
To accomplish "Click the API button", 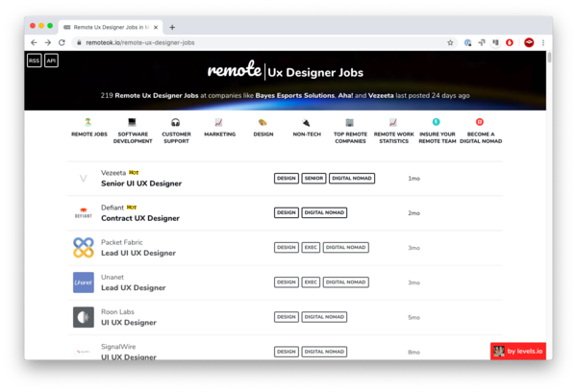I will click(51, 61).
